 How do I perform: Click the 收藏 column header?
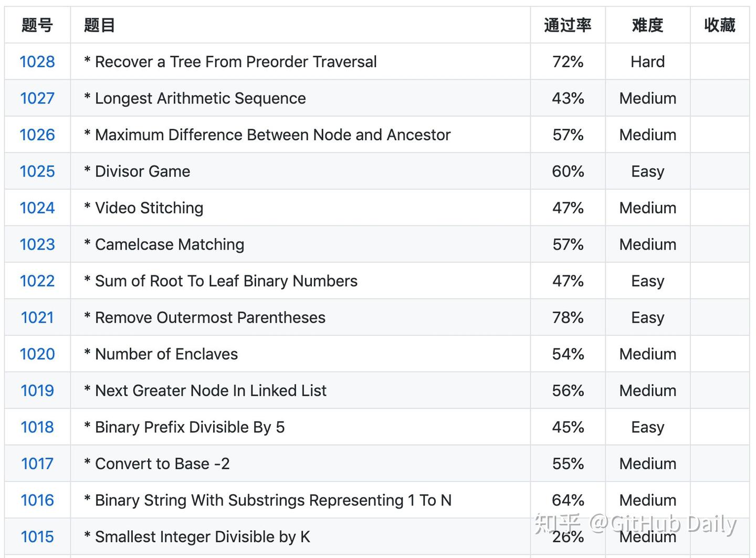coord(720,25)
